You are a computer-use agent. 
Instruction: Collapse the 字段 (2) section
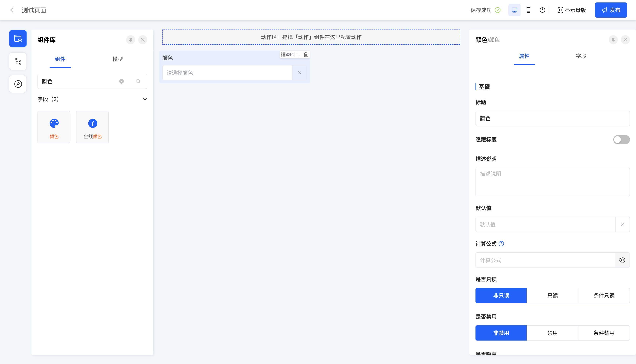(x=145, y=99)
